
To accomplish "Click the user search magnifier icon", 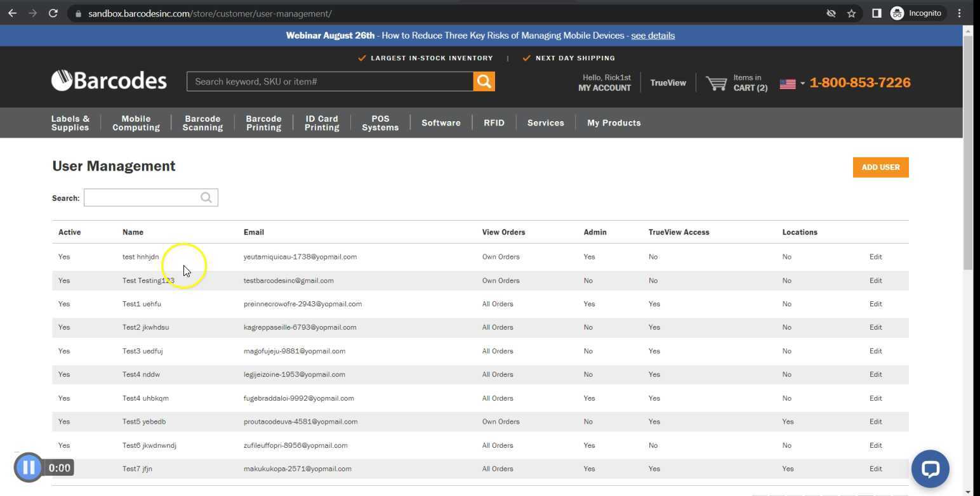I will coord(206,198).
